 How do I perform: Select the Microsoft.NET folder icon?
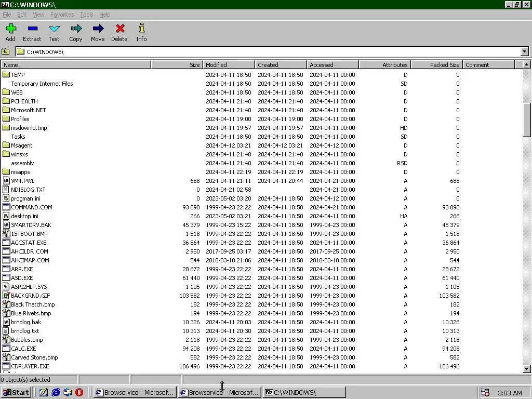pyautogui.click(x=6, y=110)
